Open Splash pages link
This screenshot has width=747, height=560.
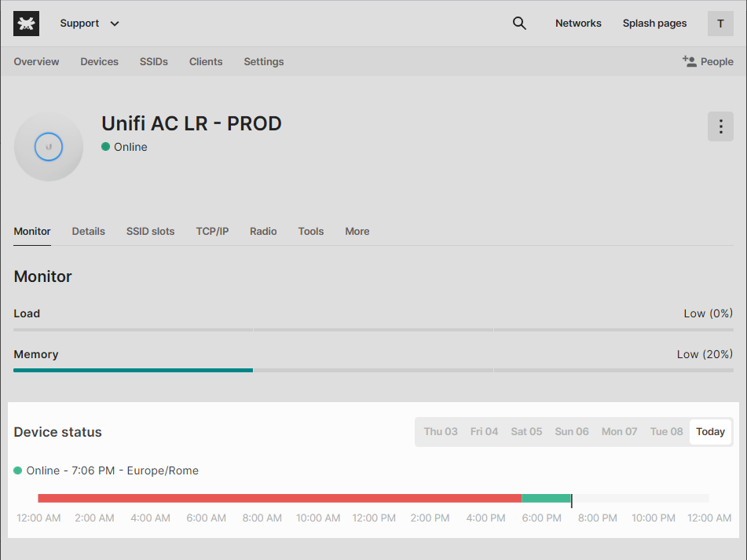654,24
